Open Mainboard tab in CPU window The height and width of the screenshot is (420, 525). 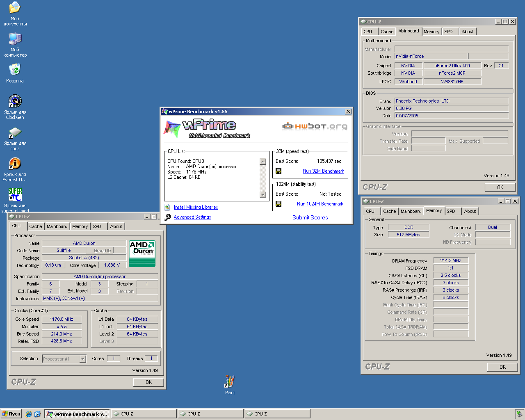[x=57, y=226]
